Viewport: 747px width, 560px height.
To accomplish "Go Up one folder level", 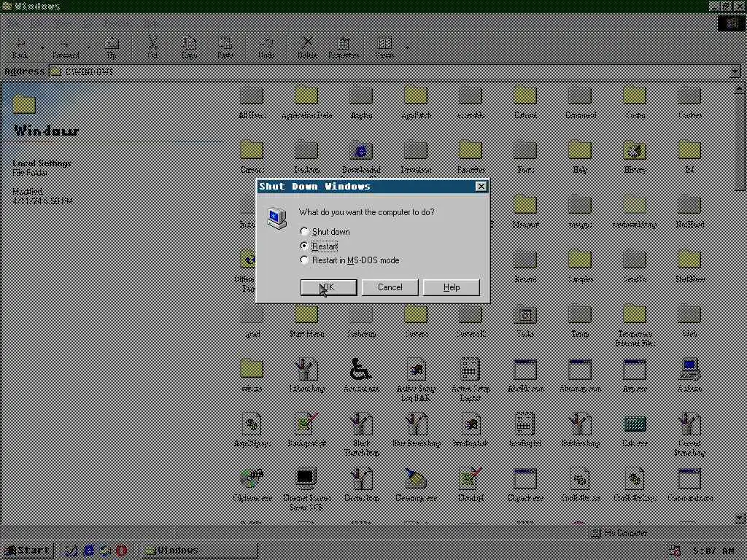I will click(x=112, y=47).
